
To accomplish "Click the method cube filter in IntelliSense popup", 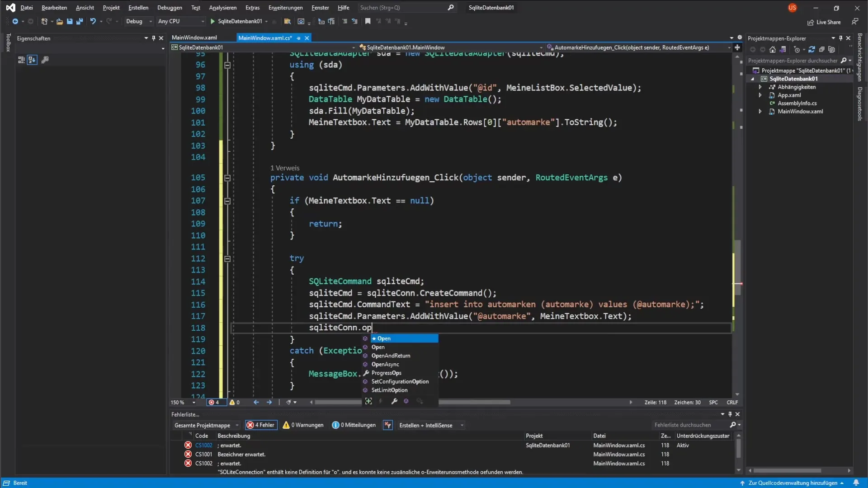I will pyautogui.click(x=406, y=401).
